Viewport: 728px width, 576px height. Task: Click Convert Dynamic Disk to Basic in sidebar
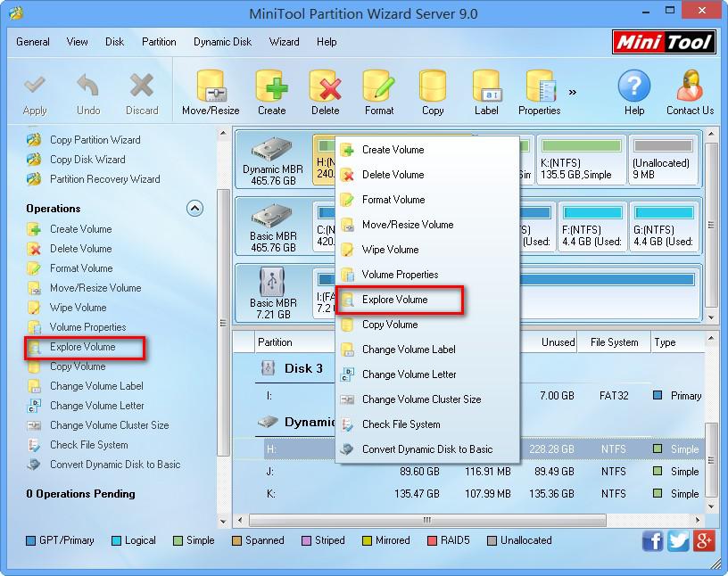[115, 465]
